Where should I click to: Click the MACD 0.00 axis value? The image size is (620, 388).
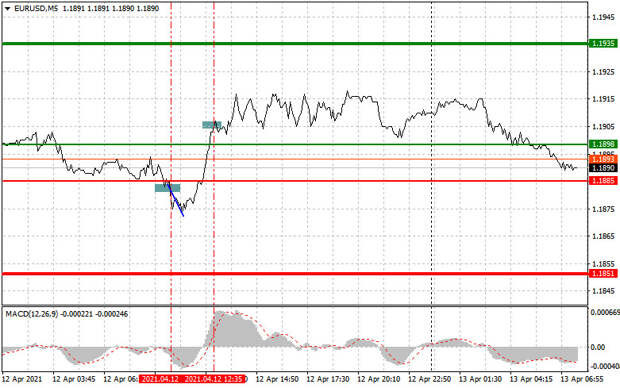(x=597, y=347)
